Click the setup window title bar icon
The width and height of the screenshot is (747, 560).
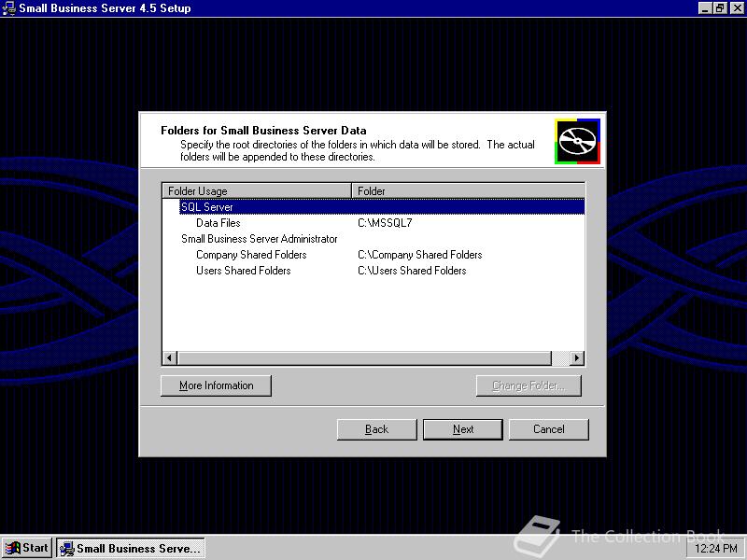click(x=9, y=8)
